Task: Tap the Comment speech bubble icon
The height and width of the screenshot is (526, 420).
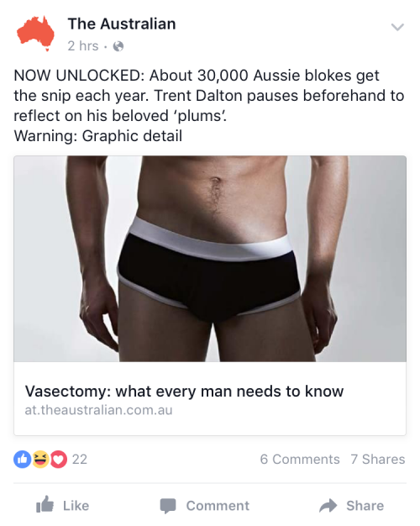Action: 168,506
